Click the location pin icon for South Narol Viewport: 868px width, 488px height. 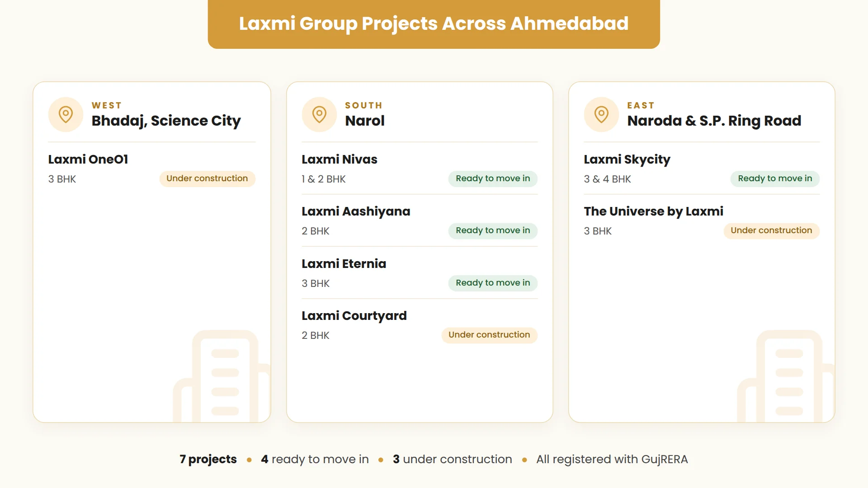[x=319, y=114]
